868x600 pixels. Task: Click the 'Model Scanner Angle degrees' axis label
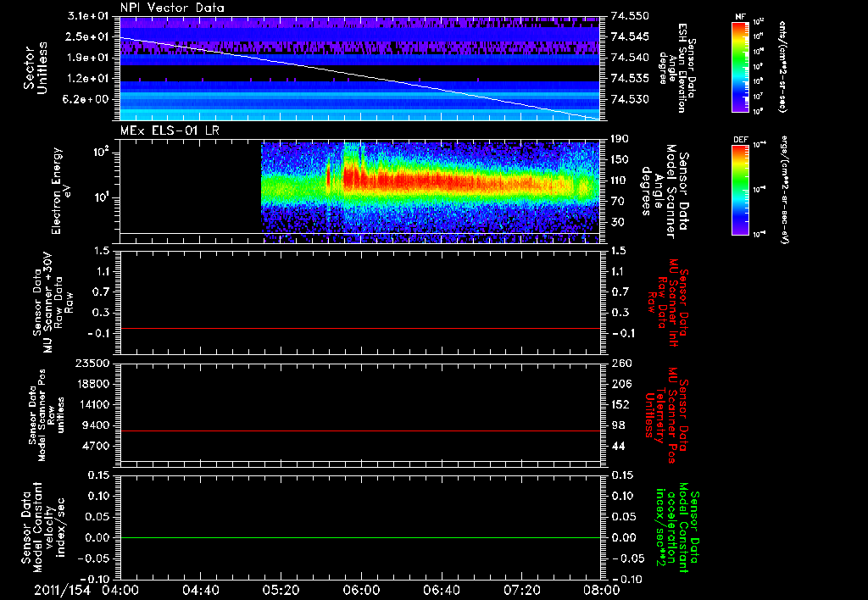point(665,191)
